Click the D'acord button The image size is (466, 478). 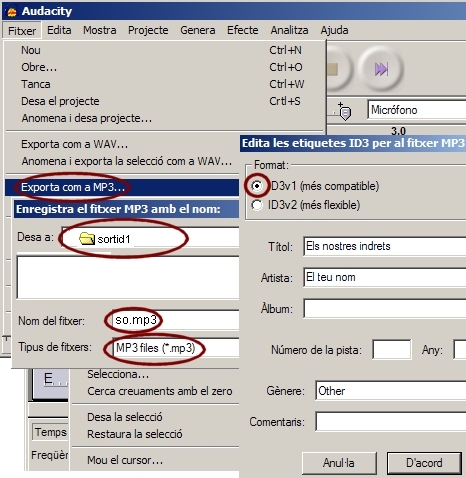(424, 463)
